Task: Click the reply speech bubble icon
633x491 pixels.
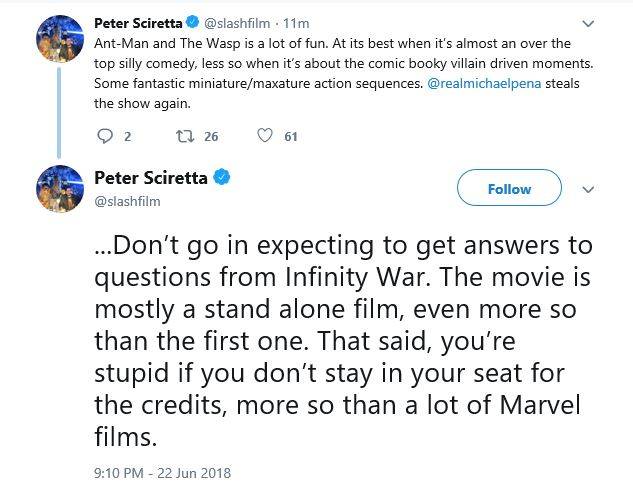Action: tap(109, 137)
